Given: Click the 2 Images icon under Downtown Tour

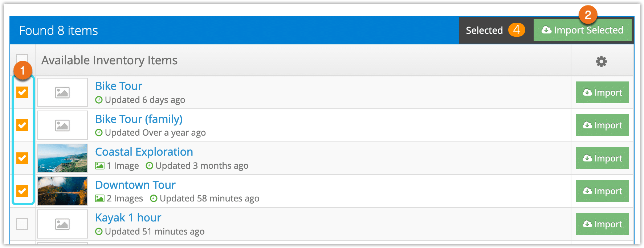Looking at the screenshot, I should pos(100,199).
